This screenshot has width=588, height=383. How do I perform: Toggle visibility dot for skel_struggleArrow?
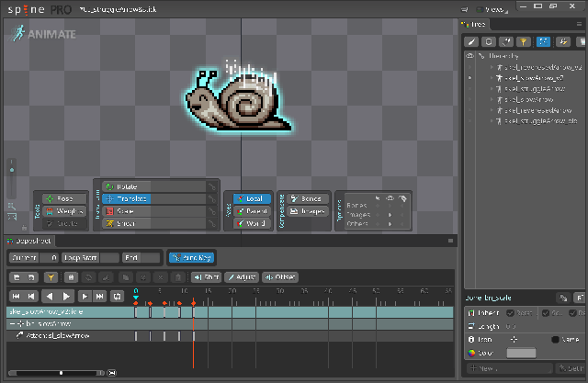point(469,89)
